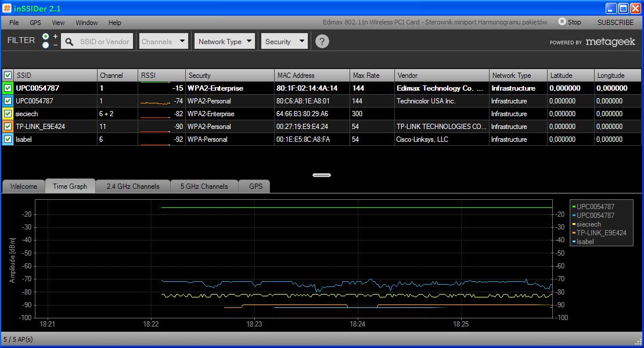Click the TP-LINK TECHNOLOGIES CO vendor cell

click(441, 127)
